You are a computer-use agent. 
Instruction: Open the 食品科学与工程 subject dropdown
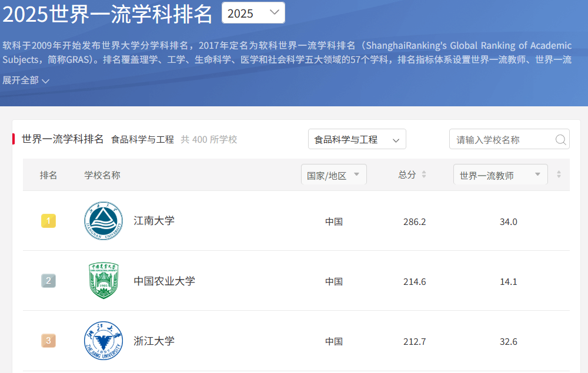(x=357, y=139)
